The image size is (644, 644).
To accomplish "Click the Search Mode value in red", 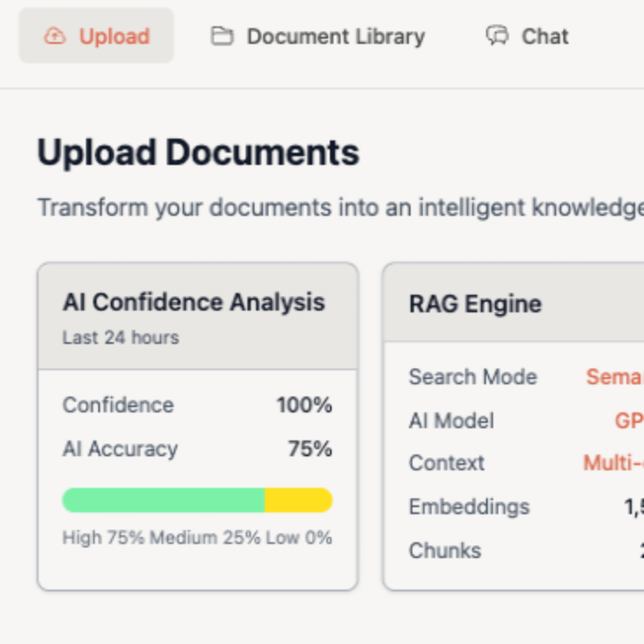I will (614, 377).
